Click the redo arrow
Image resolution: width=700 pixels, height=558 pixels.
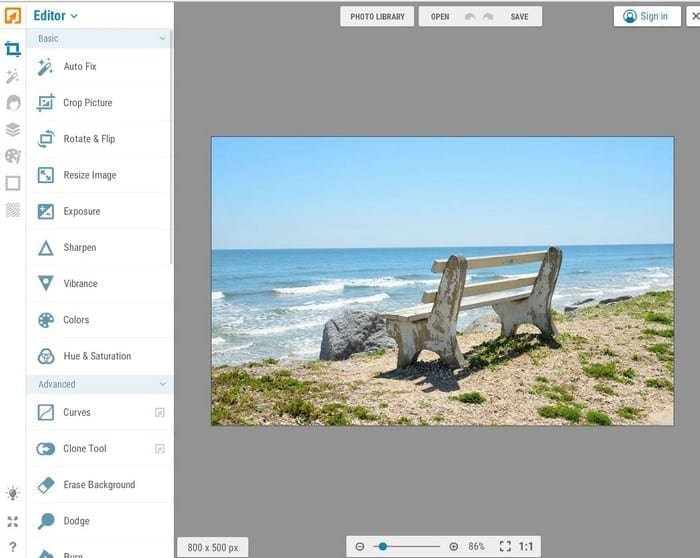click(488, 17)
